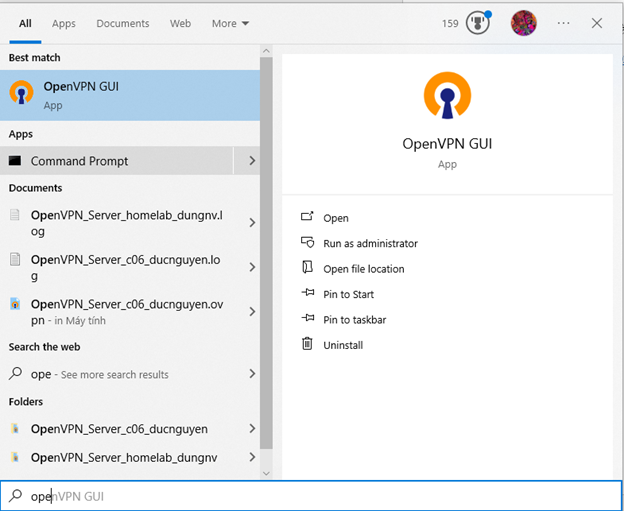The height and width of the screenshot is (511, 624).
Task: Click the large OpenVPN GUI logo in preview
Action: pos(447,96)
